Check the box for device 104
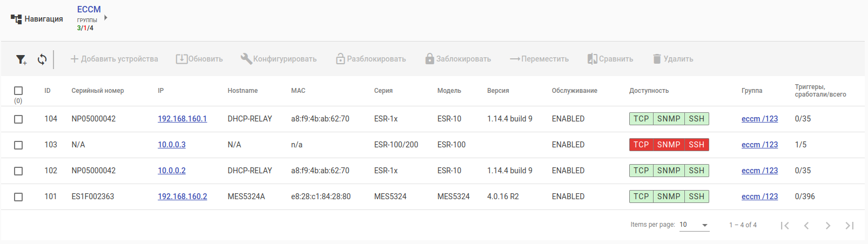This screenshot has height=244, width=868. [x=18, y=119]
